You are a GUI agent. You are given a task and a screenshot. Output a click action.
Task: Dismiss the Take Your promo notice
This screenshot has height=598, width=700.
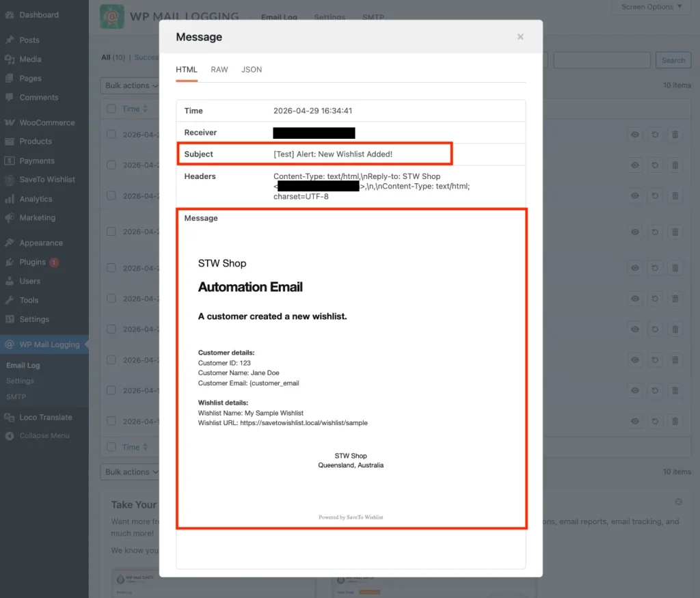678,502
